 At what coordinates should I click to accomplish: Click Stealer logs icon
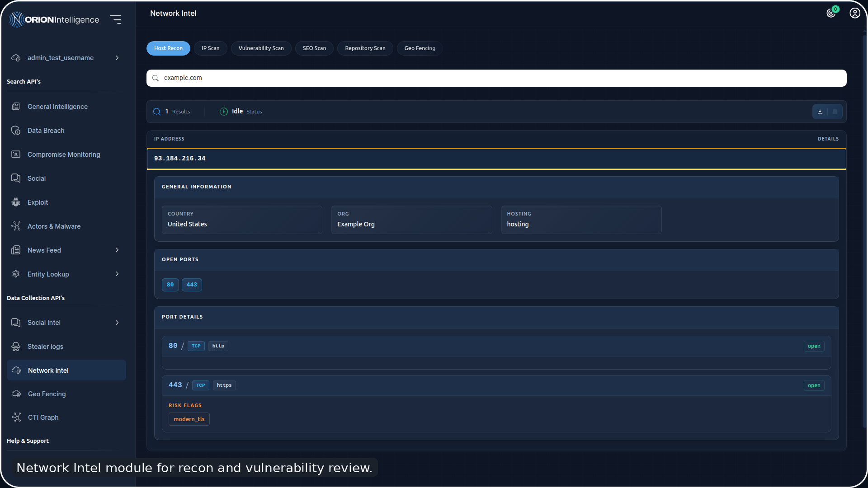[x=16, y=347]
